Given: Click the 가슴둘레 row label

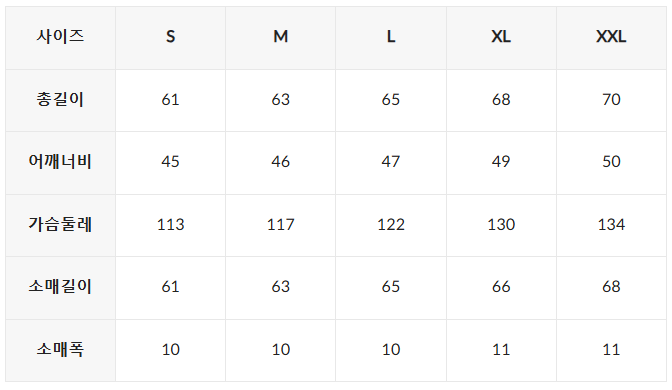Looking at the screenshot, I should pos(60,225).
